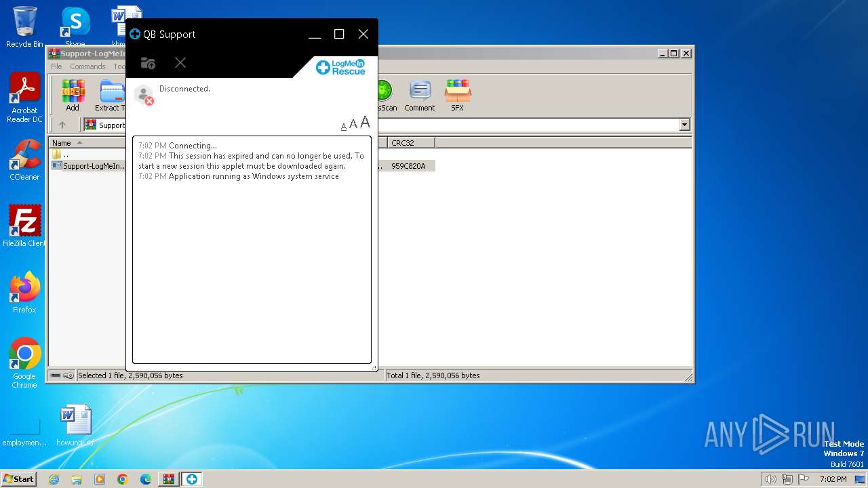Click the WinRAR status 'Total 1 file, 2,590,056 bytes'

pos(433,375)
